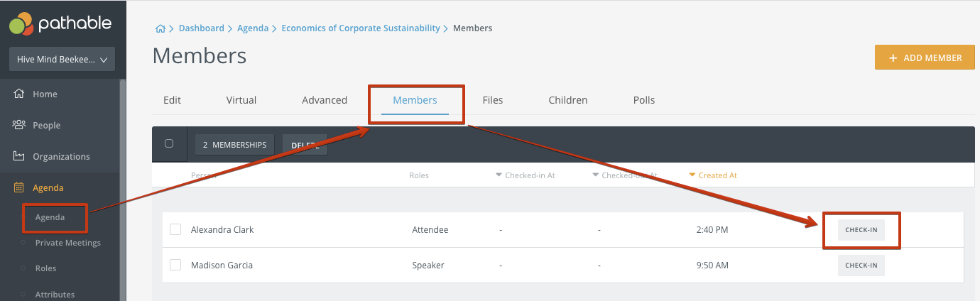Viewport: 980px width, 301px height.
Task: Sort by Checked-out At column
Action: coord(625,175)
